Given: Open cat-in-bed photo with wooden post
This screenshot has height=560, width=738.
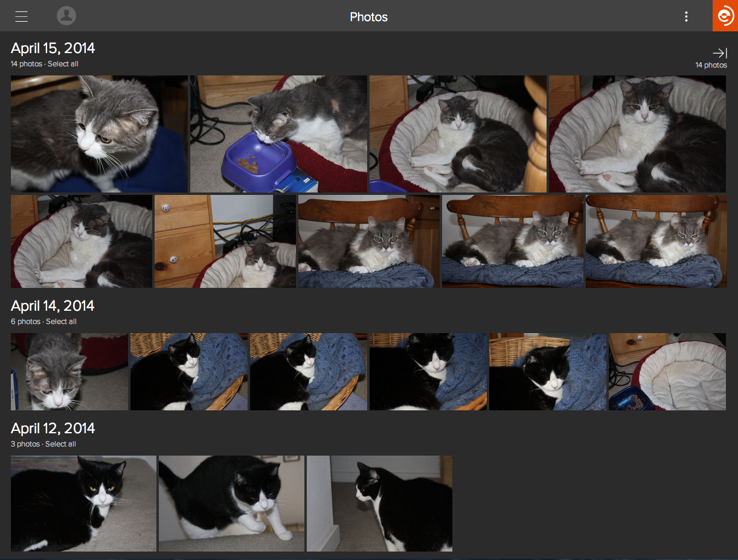Looking at the screenshot, I should 458,134.
